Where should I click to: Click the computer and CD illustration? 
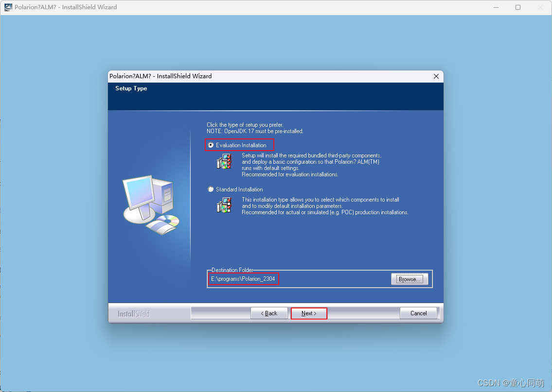151,205
